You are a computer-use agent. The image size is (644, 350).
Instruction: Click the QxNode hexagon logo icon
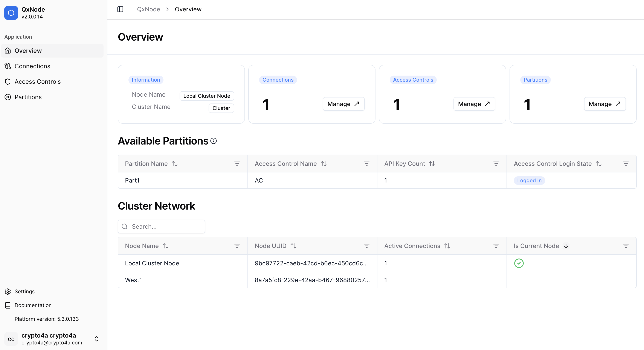click(x=11, y=13)
